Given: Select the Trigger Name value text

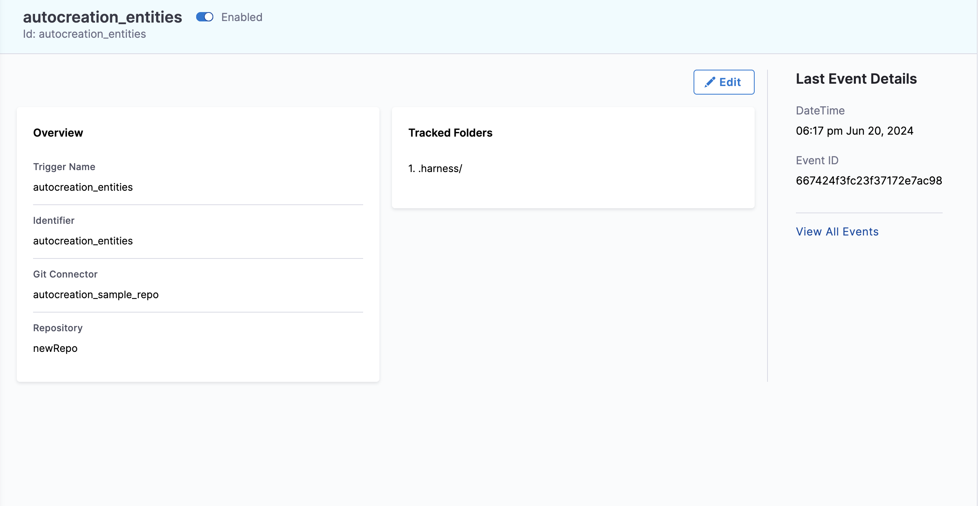Looking at the screenshot, I should click(x=83, y=187).
